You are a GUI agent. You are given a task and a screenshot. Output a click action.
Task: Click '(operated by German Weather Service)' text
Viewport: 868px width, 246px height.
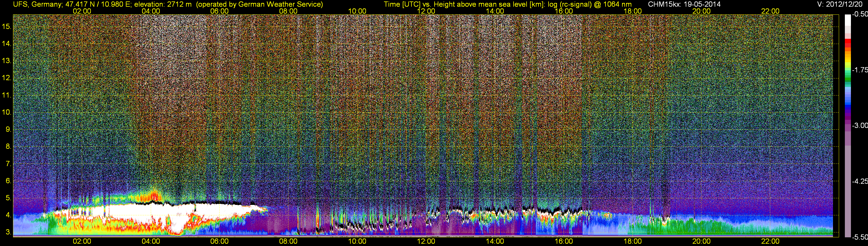(x=259, y=4)
